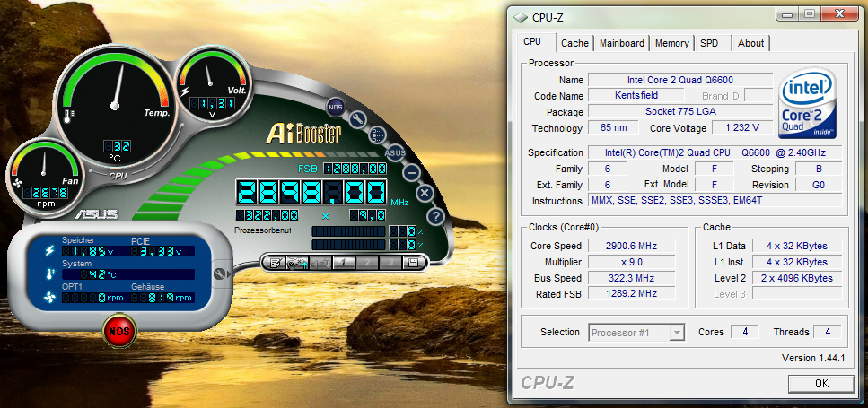Save profile with the floppy disk icon
Image resolution: width=868 pixels, height=408 pixels.
413,263
